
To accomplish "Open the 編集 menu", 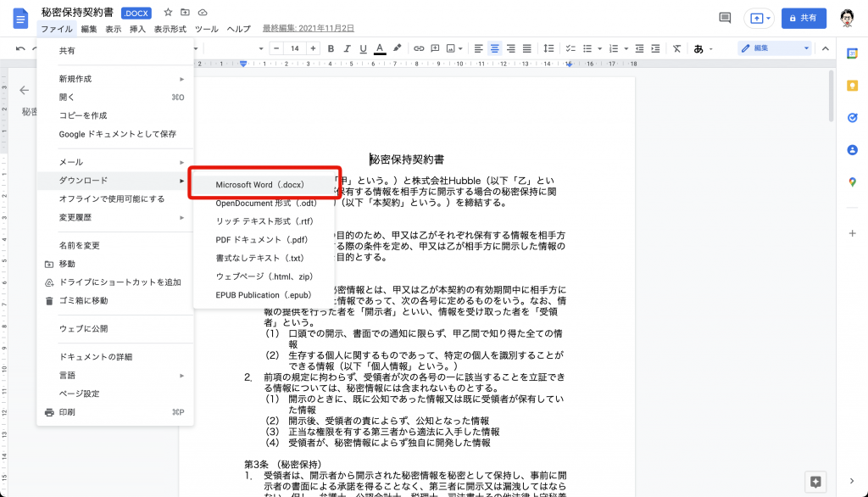I will tap(88, 29).
